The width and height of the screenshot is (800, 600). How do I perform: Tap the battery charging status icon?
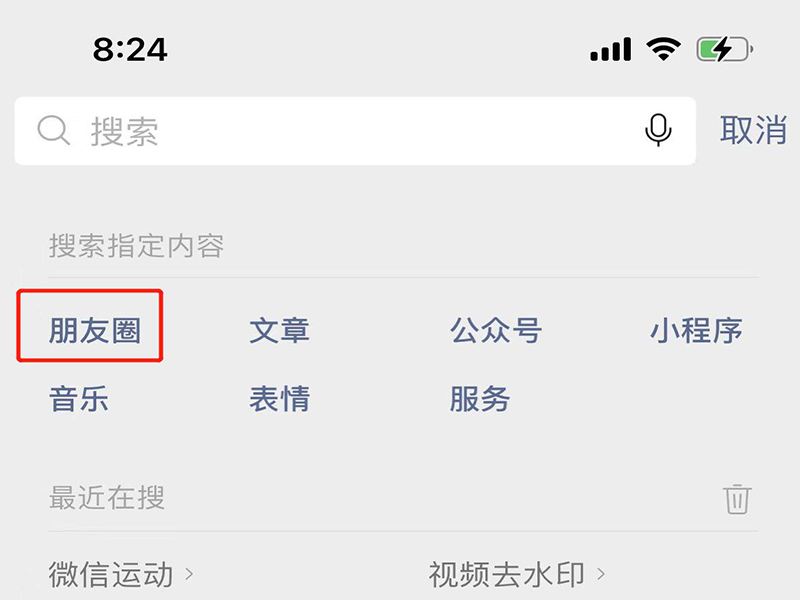(725, 49)
